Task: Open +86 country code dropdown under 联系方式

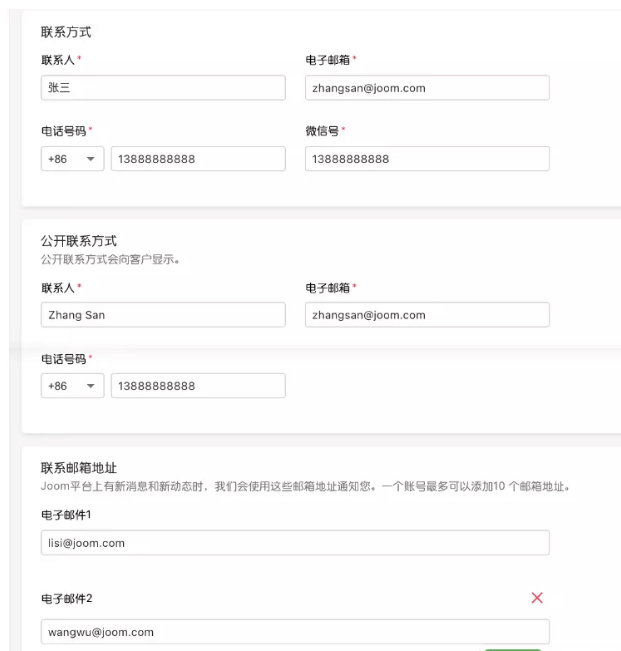Action: click(72, 159)
